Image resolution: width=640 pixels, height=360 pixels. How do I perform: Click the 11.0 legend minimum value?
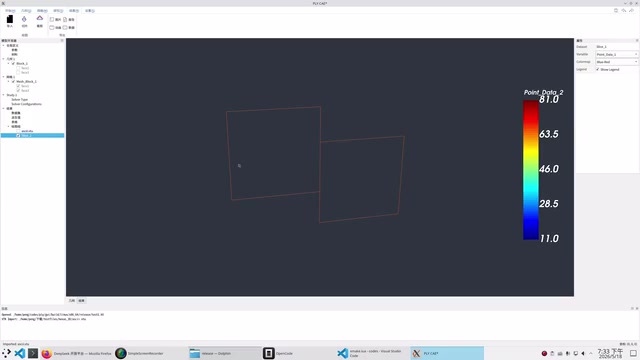[x=549, y=239]
